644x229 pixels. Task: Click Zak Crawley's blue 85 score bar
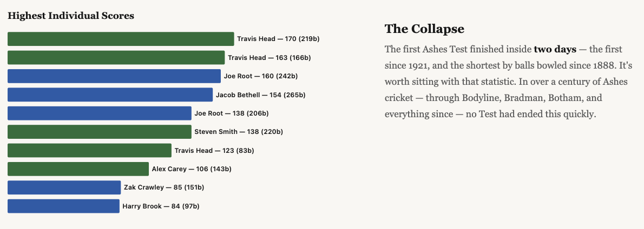click(64, 187)
